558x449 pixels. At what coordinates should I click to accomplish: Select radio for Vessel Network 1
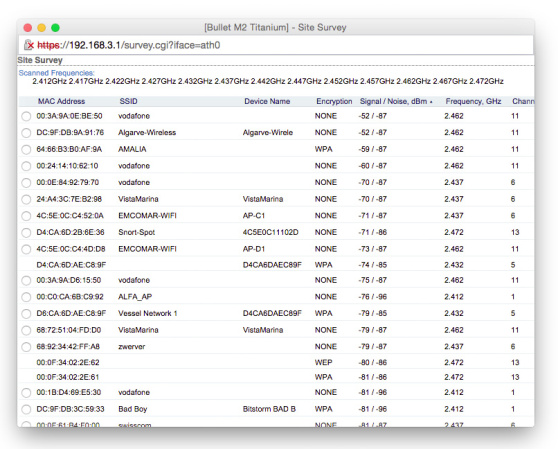26,314
